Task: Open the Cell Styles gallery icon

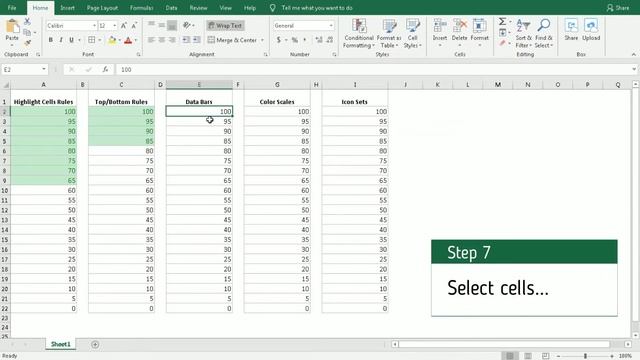Action: tap(413, 25)
